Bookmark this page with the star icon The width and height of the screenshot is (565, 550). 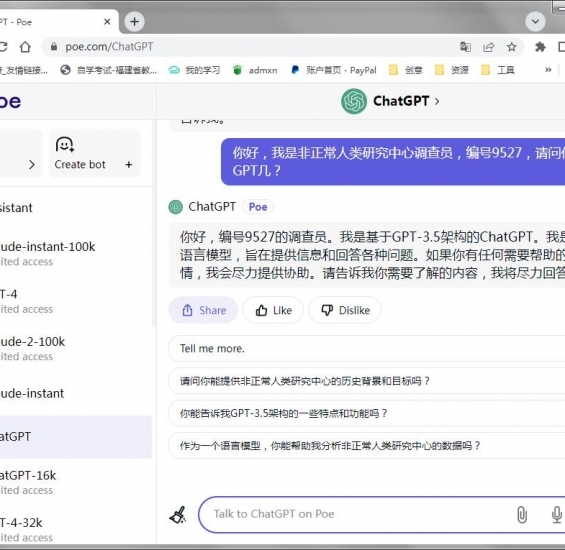(x=511, y=47)
